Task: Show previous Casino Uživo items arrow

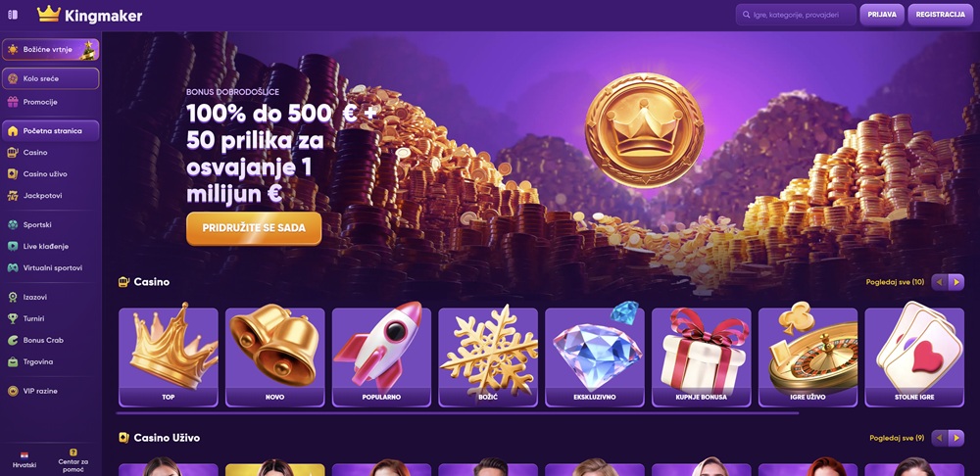Action: click(940, 439)
